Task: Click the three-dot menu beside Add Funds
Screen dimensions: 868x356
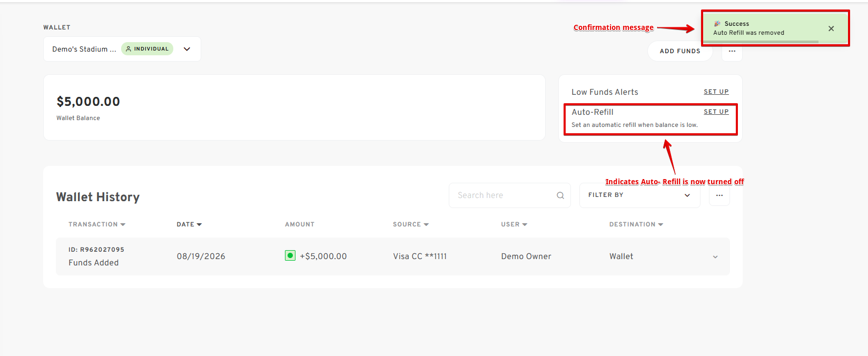Action: pos(732,51)
